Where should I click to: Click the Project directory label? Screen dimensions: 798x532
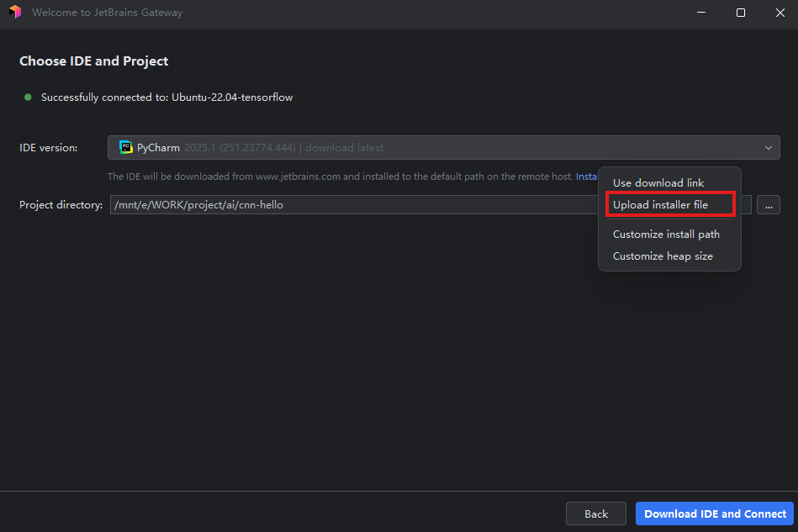point(61,204)
